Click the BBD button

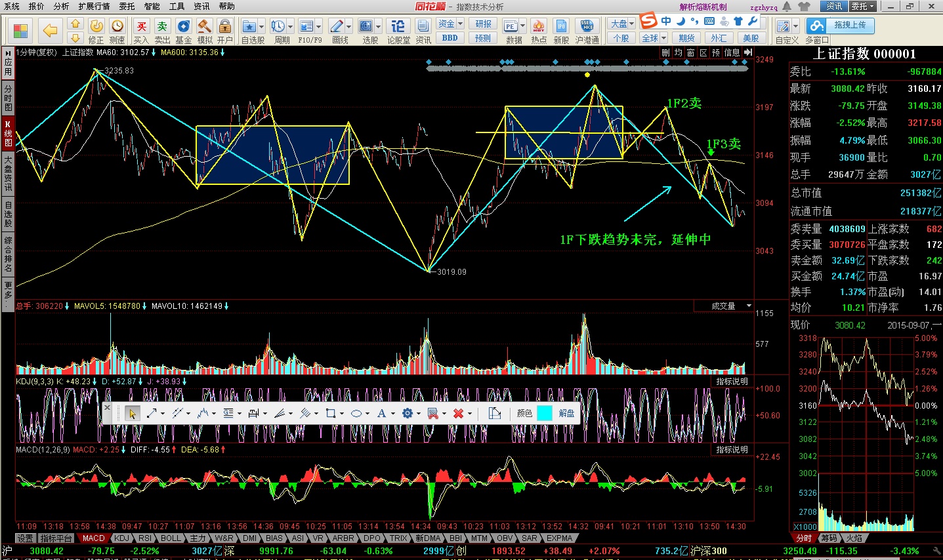coord(450,38)
